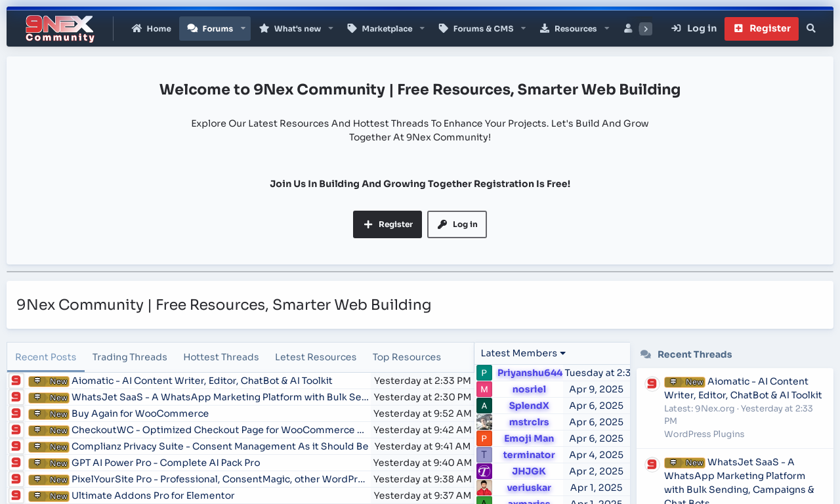840x504 pixels.
Task: Click Log in in the top navbar
Action: [x=694, y=28]
